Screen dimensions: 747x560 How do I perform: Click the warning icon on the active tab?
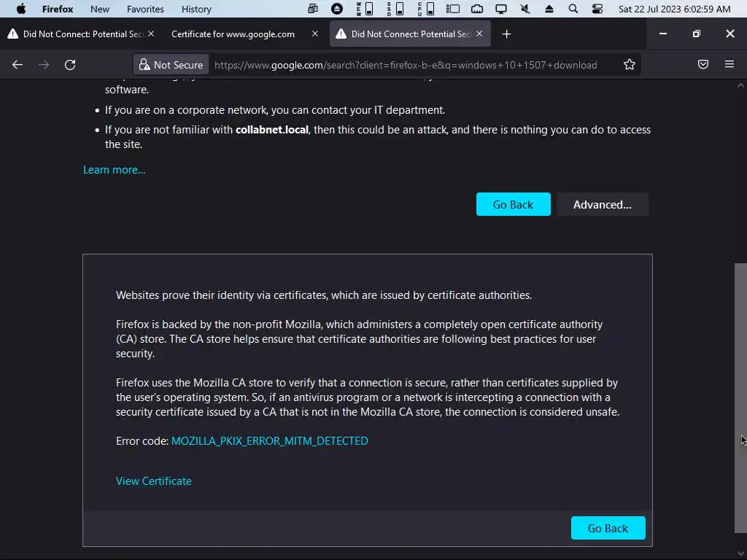click(341, 34)
